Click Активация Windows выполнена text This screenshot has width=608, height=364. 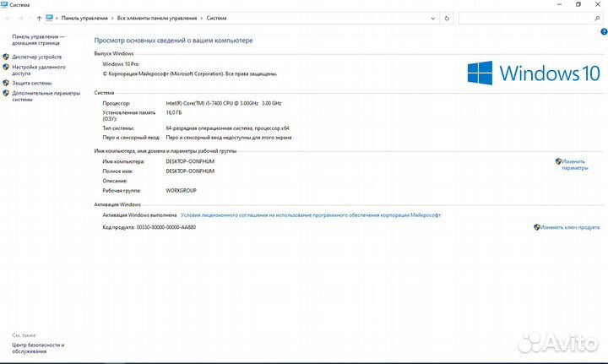click(x=139, y=215)
